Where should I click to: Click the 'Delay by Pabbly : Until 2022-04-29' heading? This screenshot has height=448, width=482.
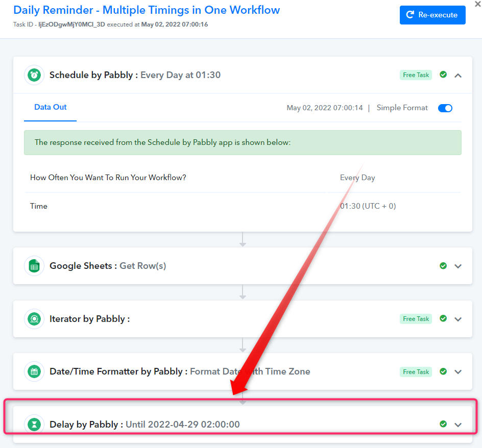144,425
